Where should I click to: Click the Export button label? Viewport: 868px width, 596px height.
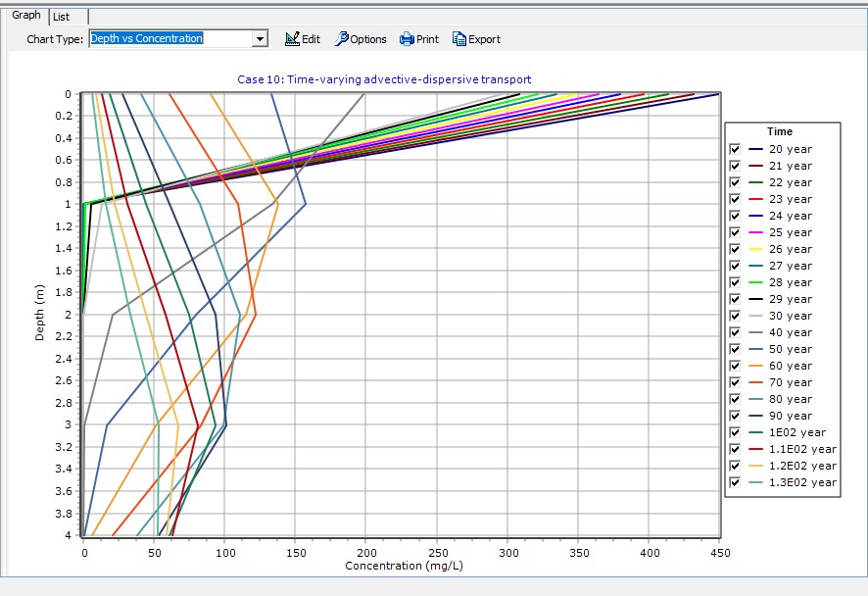[x=484, y=40]
